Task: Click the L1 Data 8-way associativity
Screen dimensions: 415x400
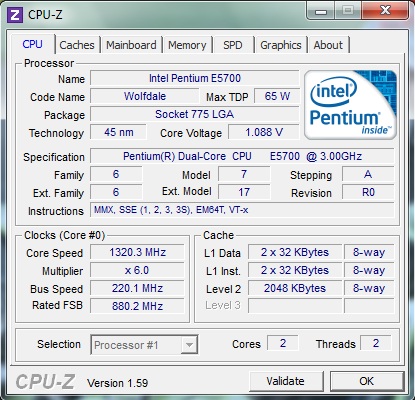Action: pos(369,252)
